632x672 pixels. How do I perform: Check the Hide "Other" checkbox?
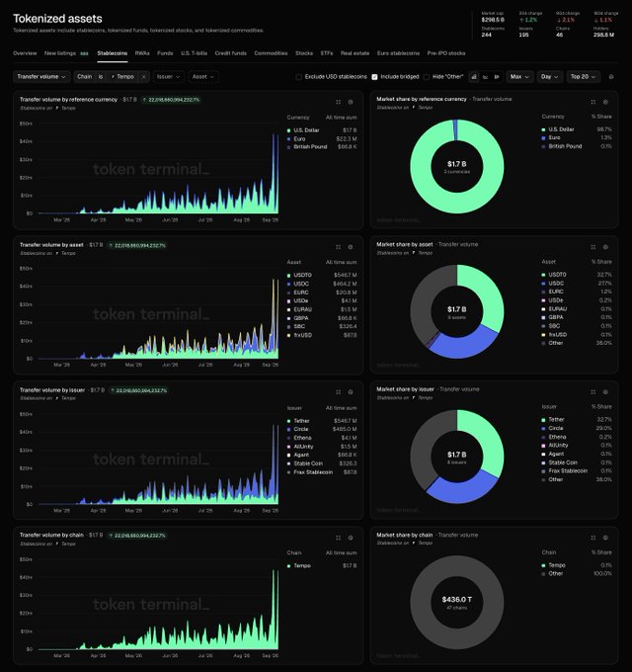click(427, 77)
